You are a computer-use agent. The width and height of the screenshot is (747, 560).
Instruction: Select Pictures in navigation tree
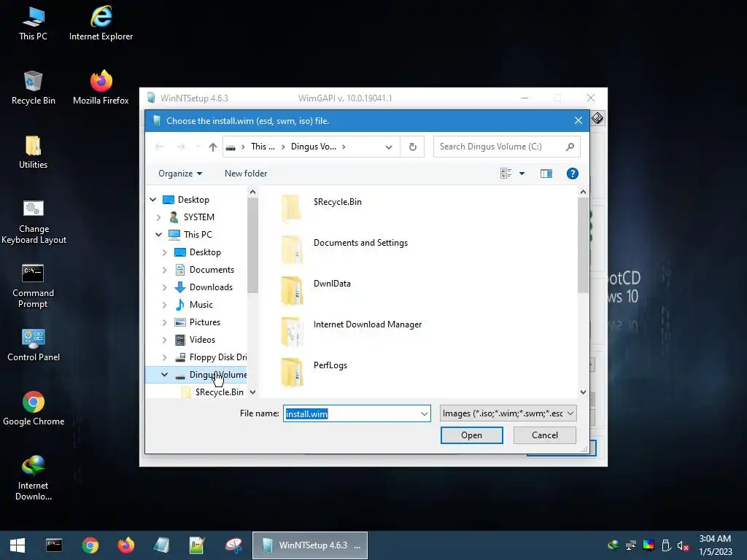tap(205, 322)
